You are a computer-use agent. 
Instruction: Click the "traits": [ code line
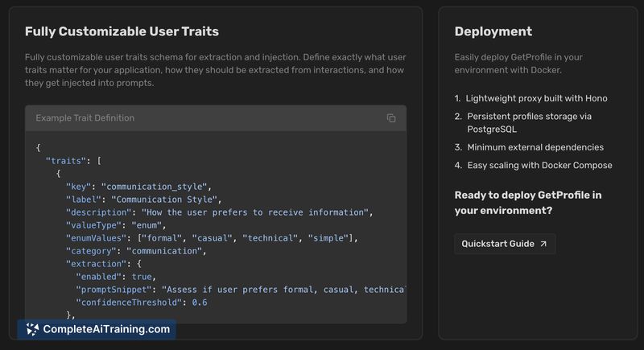click(x=73, y=161)
